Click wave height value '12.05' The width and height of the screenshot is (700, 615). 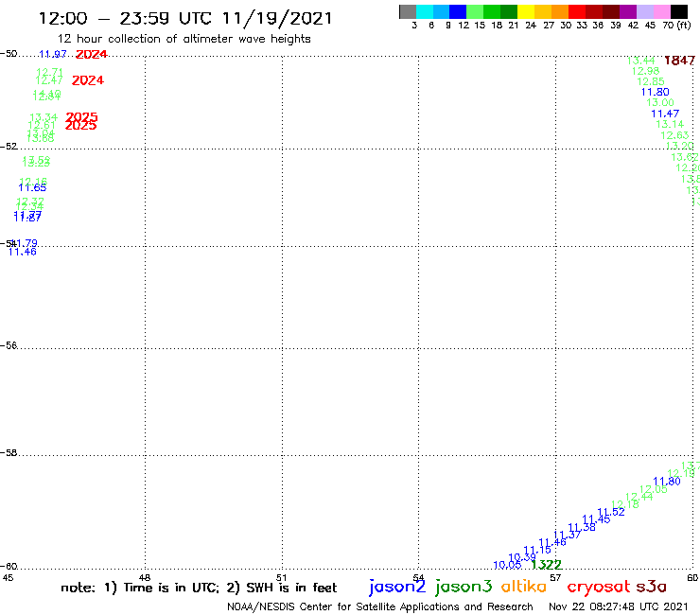tap(653, 489)
